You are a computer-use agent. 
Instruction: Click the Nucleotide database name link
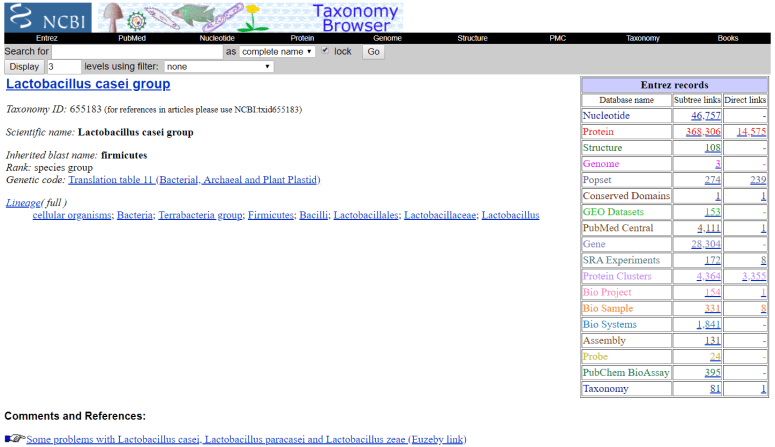click(609, 116)
